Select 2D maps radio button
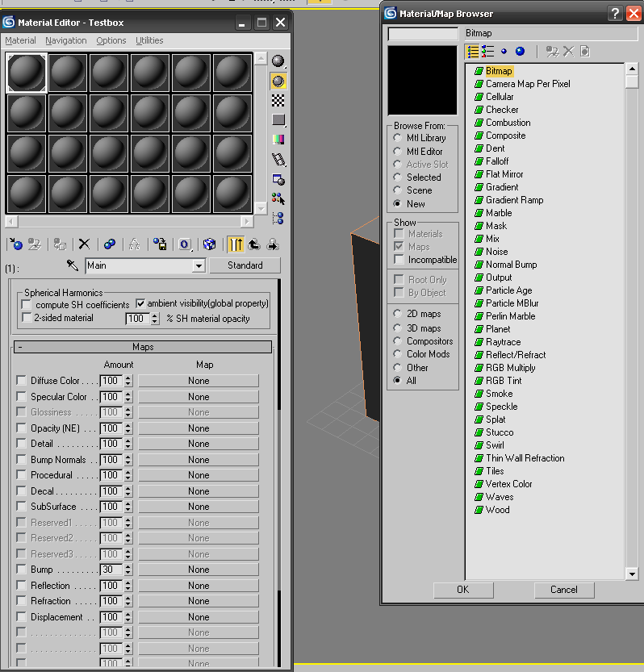 click(x=398, y=314)
